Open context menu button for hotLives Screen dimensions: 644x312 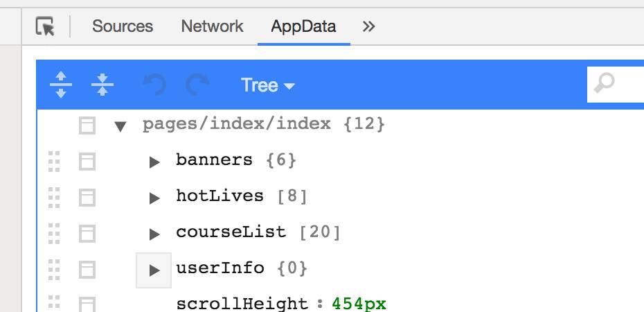point(87,198)
